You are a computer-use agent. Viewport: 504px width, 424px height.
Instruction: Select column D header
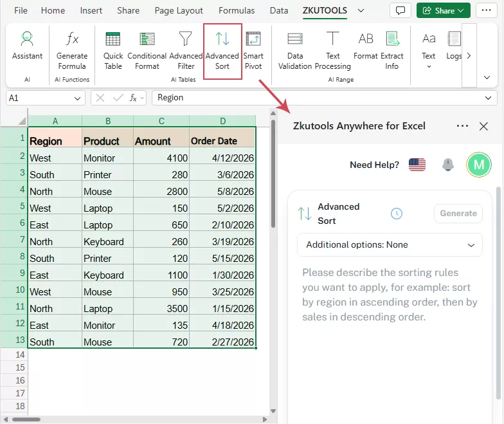222,121
